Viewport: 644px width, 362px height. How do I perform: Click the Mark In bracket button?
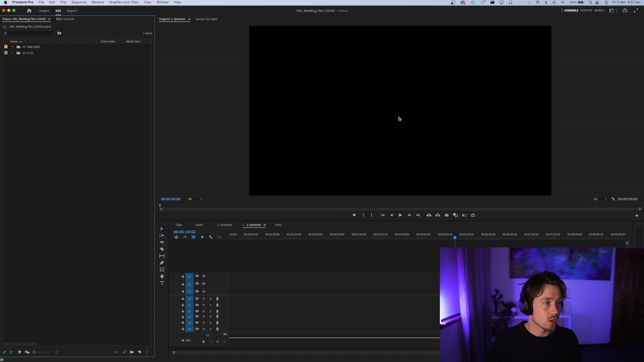[364, 215]
